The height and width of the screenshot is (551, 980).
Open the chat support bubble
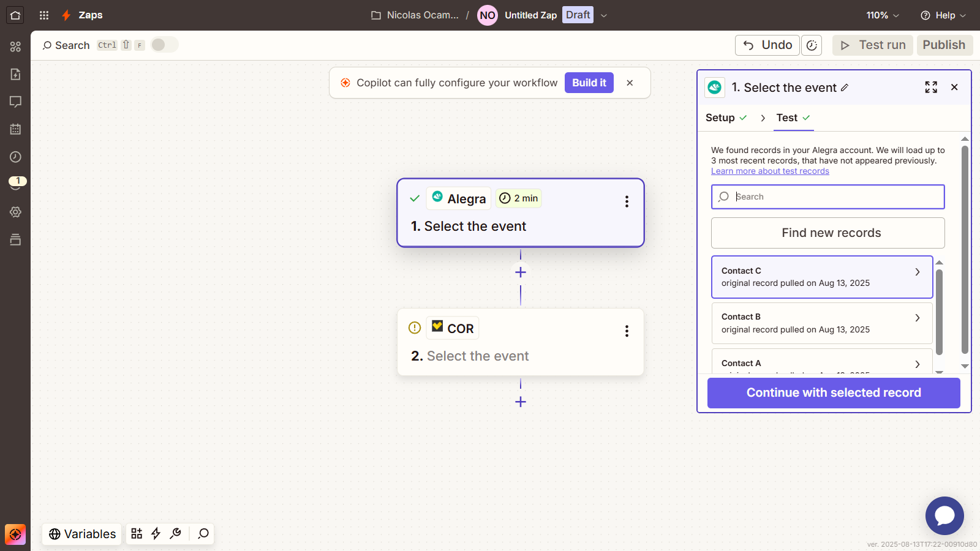[x=944, y=515]
